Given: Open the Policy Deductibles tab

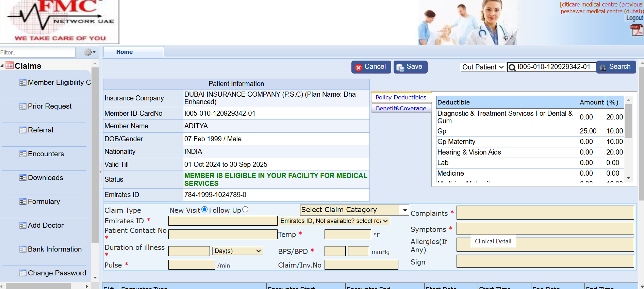Looking at the screenshot, I should 401,97.
